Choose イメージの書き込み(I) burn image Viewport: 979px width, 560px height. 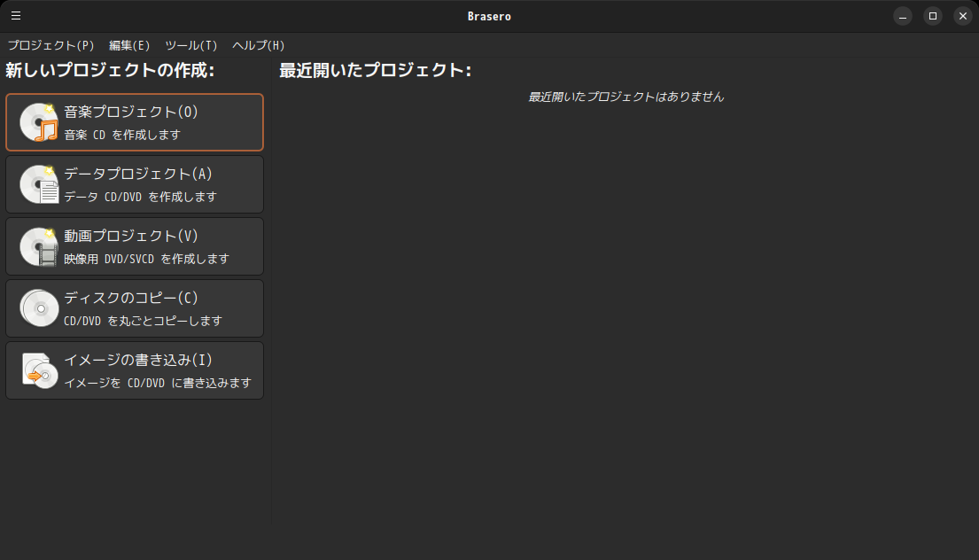coord(135,370)
